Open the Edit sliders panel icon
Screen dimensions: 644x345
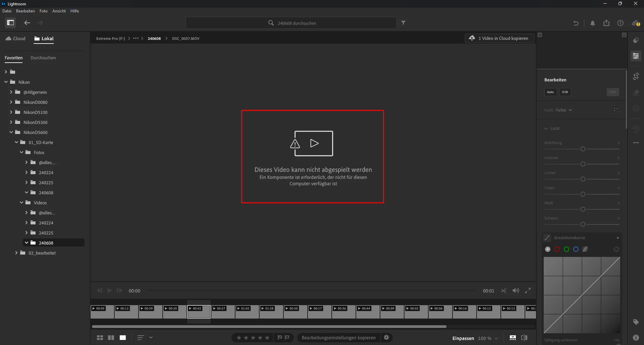coord(636,56)
